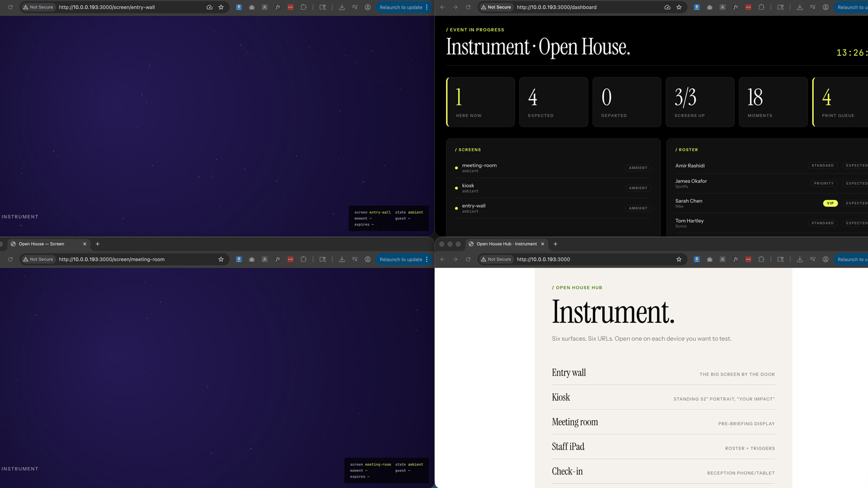This screenshot has height=488, width=868.
Task: Click James Okafor in the roster
Action: pos(691,181)
